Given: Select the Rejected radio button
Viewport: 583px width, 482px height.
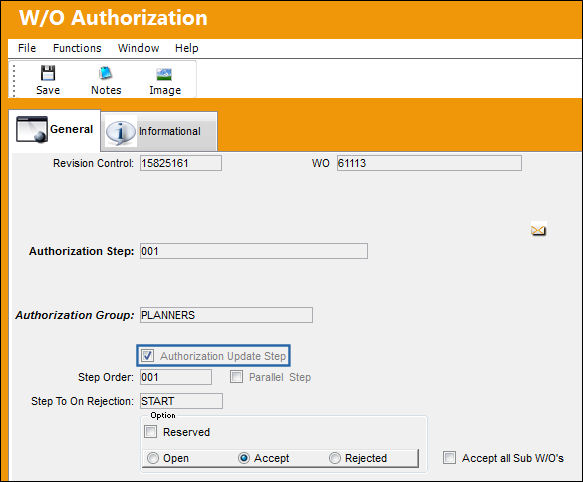Looking at the screenshot, I should tap(335, 458).
